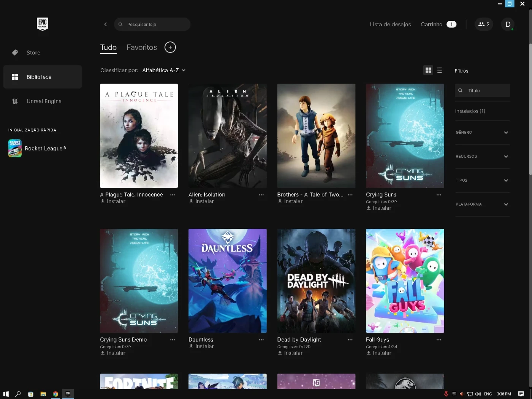Install A Plague Tale: Innocence
The image size is (532, 399).
click(x=113, y=201)
